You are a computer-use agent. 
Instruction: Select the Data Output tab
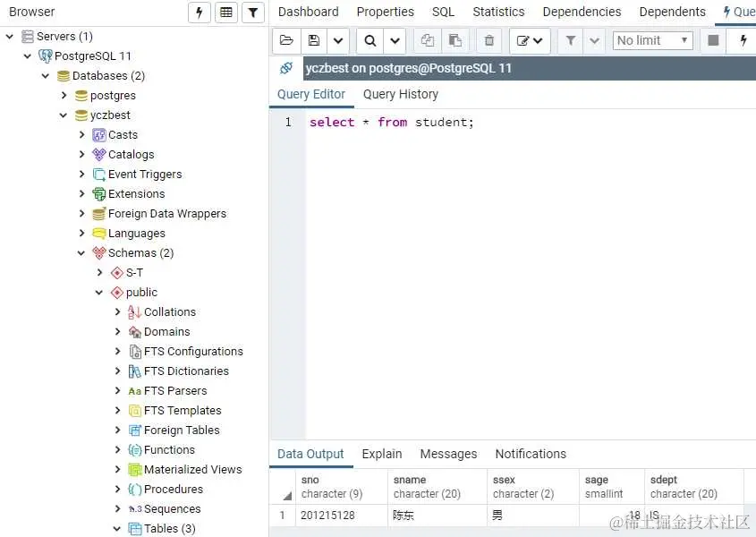310,454
